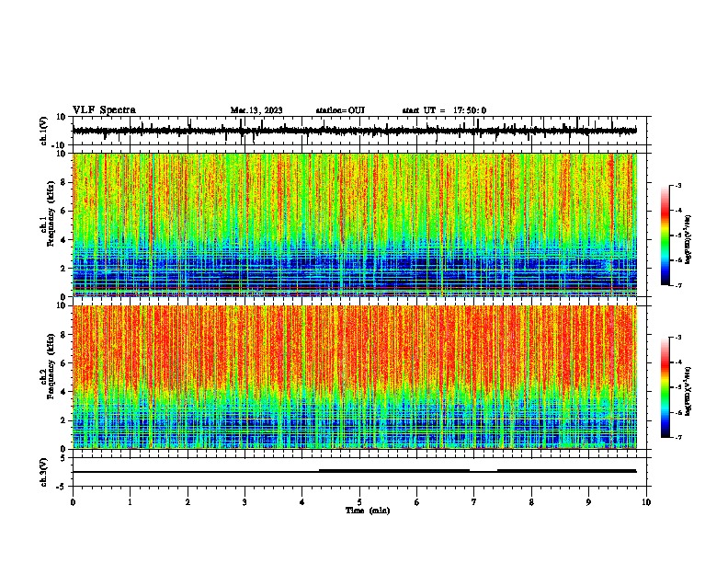Click the time axis tick label "2"

pos(188,502)
